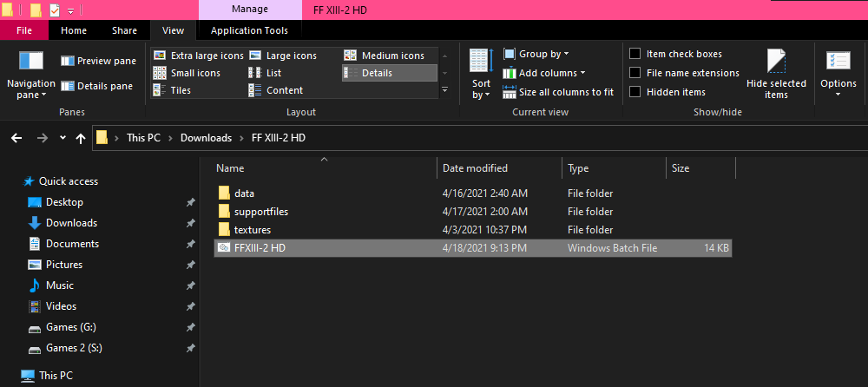Open the Sort by dropdown
Screen dimensions: 868x387
[x=481, y=73]
